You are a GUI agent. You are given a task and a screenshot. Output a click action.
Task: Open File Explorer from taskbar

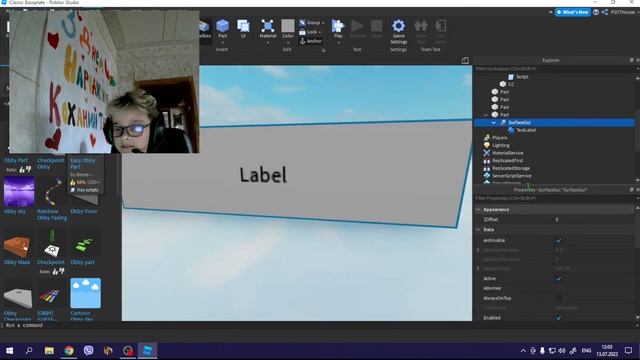[49, 351]
